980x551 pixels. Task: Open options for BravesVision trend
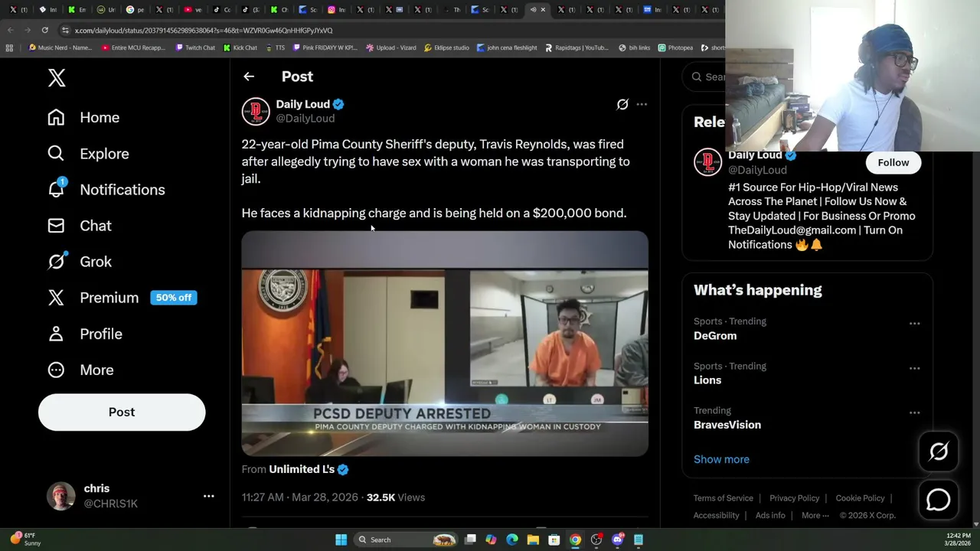(x=914, y=412)
